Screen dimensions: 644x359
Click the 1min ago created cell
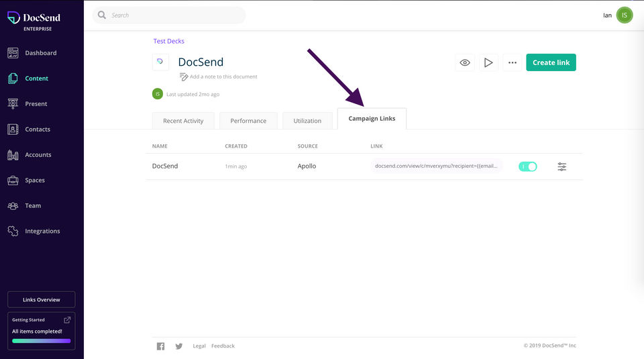point(235,166)
